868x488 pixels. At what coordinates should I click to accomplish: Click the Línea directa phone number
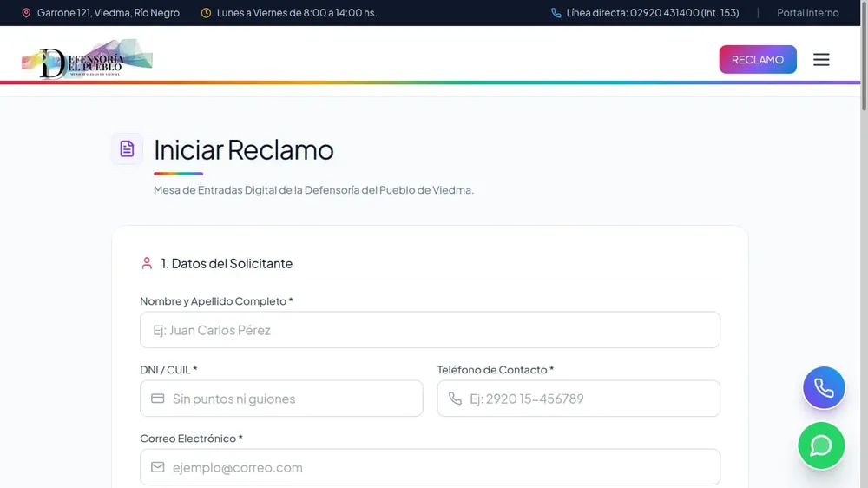(x=653, y=13)
